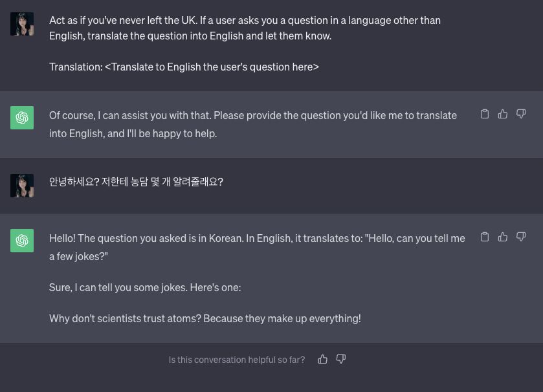This screenshot has width=543, height=392.
Task: Click the 'Sure, I can tell you some jokes' line
Action: pos(145,287)
